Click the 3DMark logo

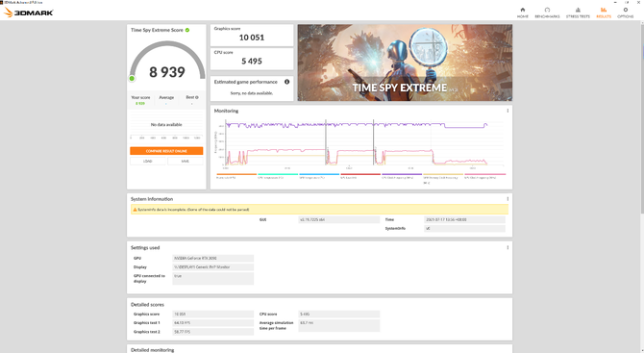pyautogui.click(x=29, y=13)
